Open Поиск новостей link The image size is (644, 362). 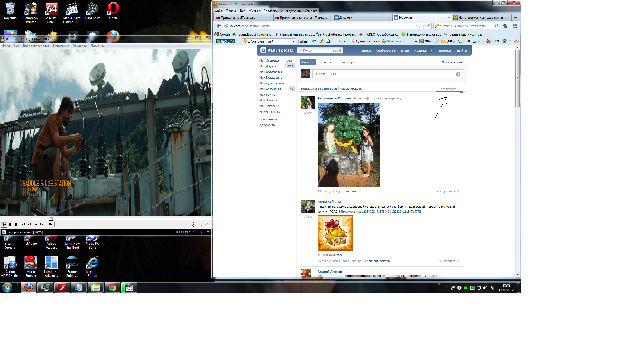(452, 62)
